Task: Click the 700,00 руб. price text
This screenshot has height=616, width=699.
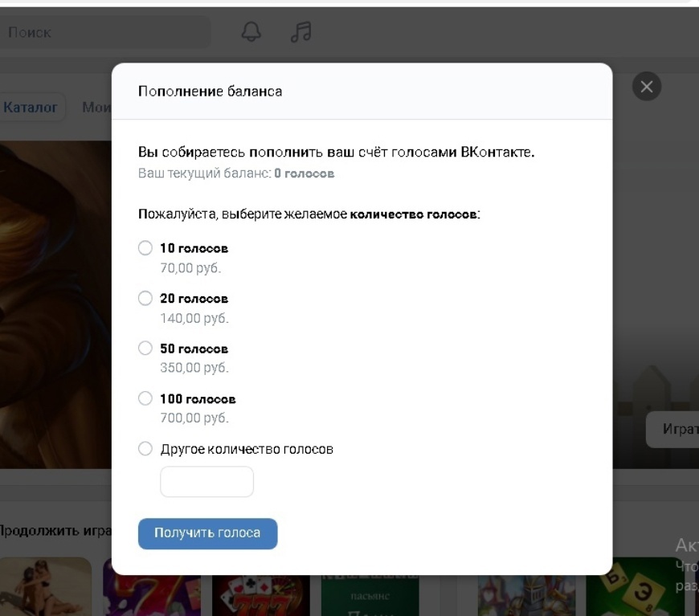Action: 194,418
